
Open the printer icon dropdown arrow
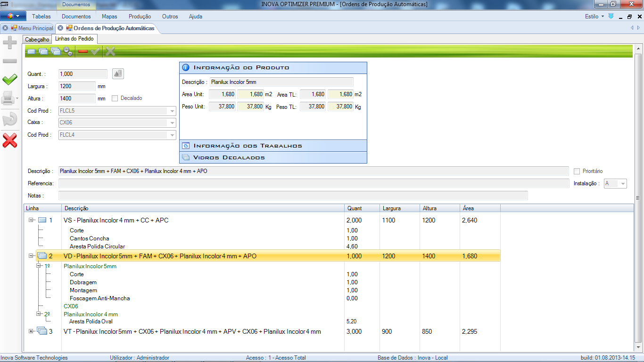[x=17, y=99]
